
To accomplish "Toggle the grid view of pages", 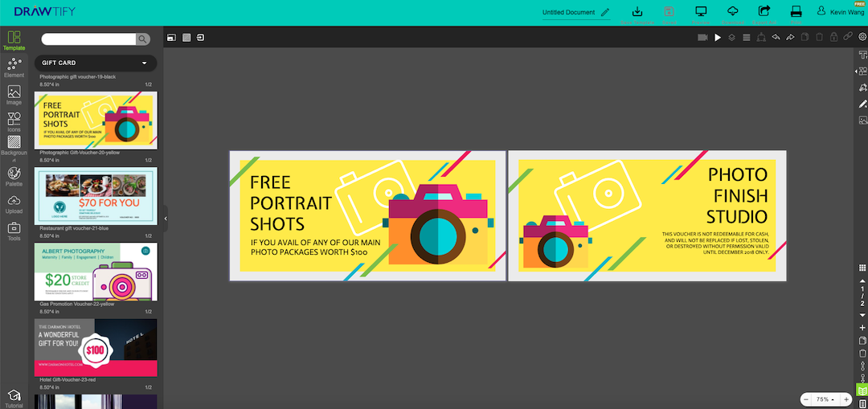I will point(862,268).
